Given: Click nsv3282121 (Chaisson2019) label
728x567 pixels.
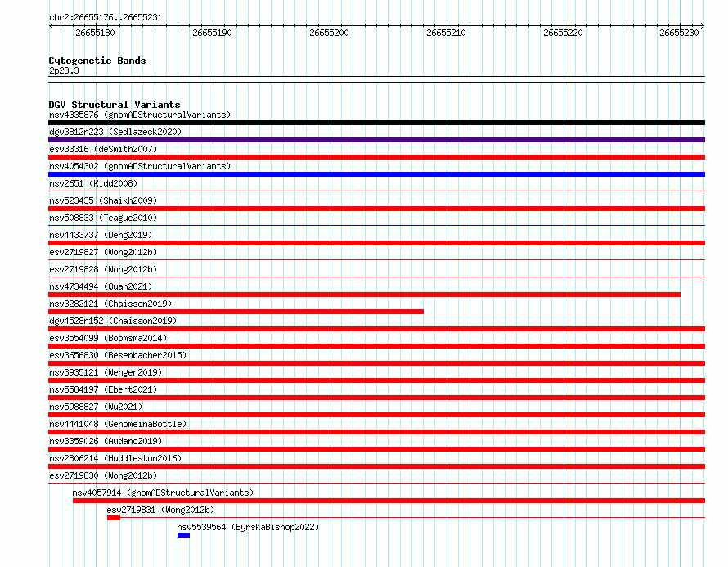Looking at the screenshot, I should [110, 304].
